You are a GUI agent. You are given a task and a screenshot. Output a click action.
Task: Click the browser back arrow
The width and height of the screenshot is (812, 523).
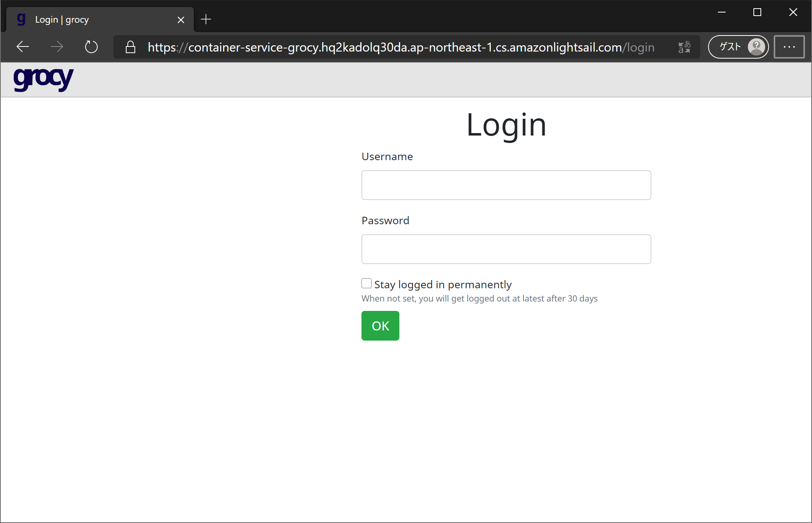pos(23,47)
